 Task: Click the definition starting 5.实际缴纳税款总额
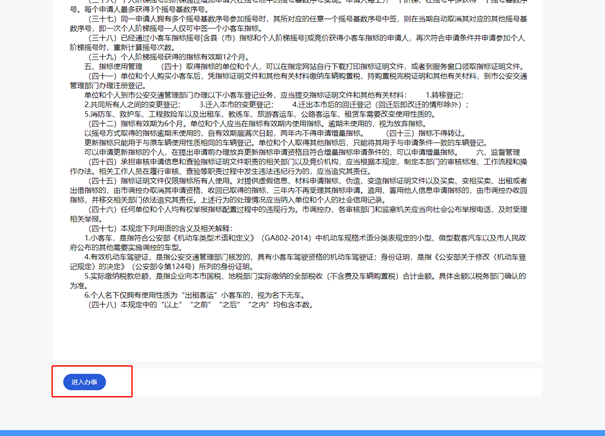point(298,281)
